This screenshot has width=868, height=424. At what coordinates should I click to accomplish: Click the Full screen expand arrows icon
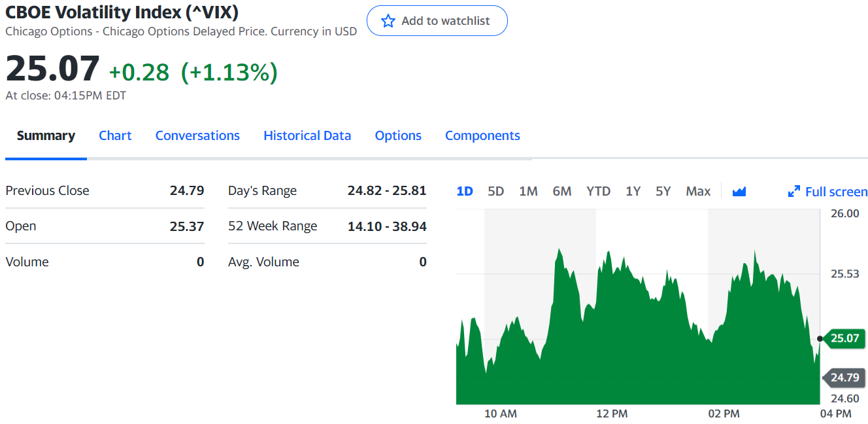(794, 192)
